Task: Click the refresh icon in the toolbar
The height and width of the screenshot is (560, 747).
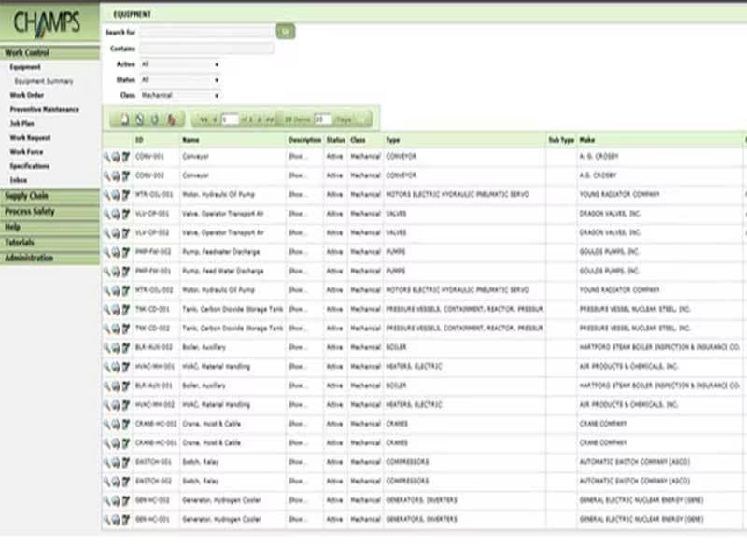Action: tap(155, 119)
